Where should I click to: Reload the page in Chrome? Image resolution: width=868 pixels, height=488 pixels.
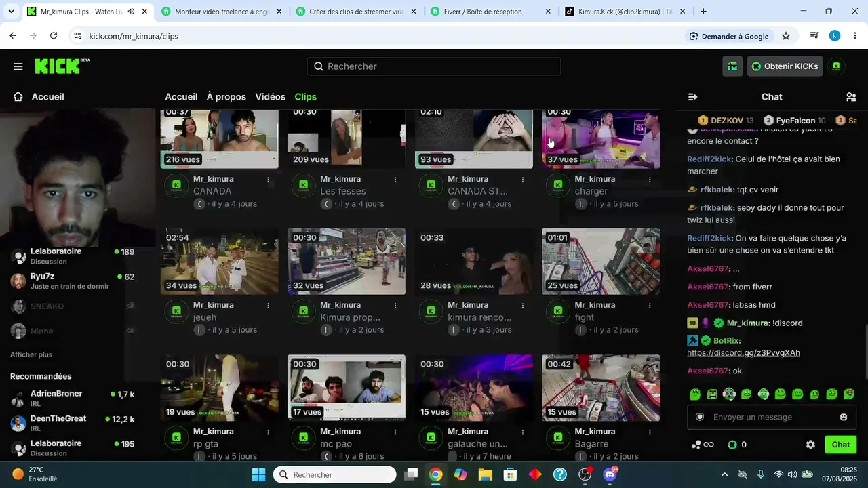(x=54, y=36)
